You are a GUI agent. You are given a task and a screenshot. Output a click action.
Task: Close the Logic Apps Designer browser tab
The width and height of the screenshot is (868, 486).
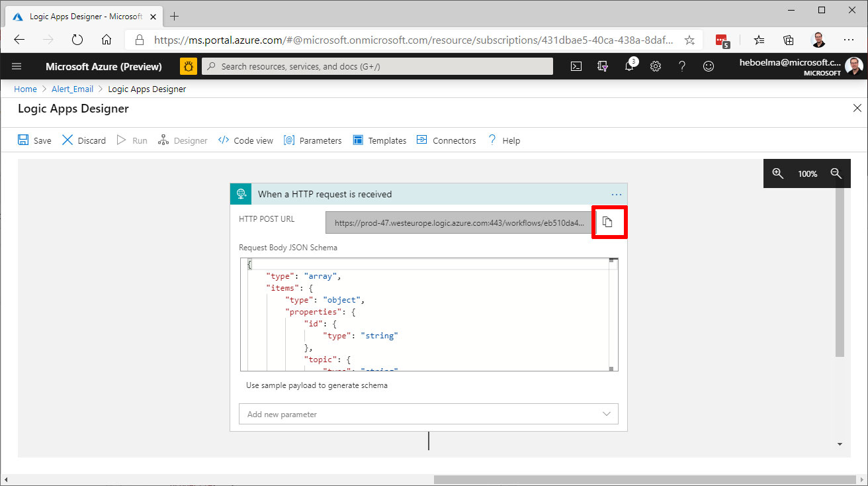pyautogui.click(x=152, y=16)
